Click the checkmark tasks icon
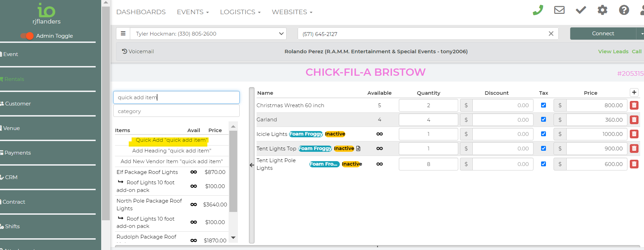This screenshot has height=250, width=644. 581,10
